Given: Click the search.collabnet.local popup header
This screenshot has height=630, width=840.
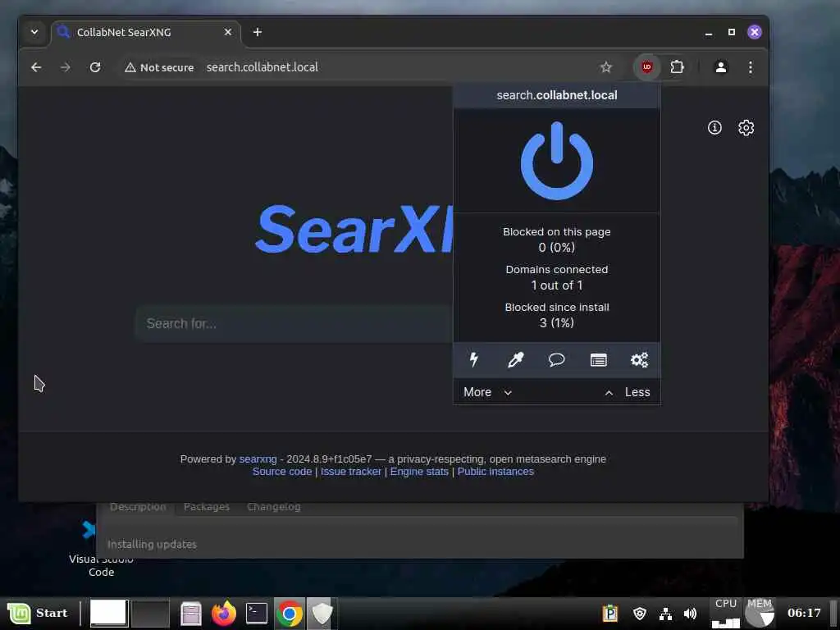Looking at the screenshot, I should 557,95.
